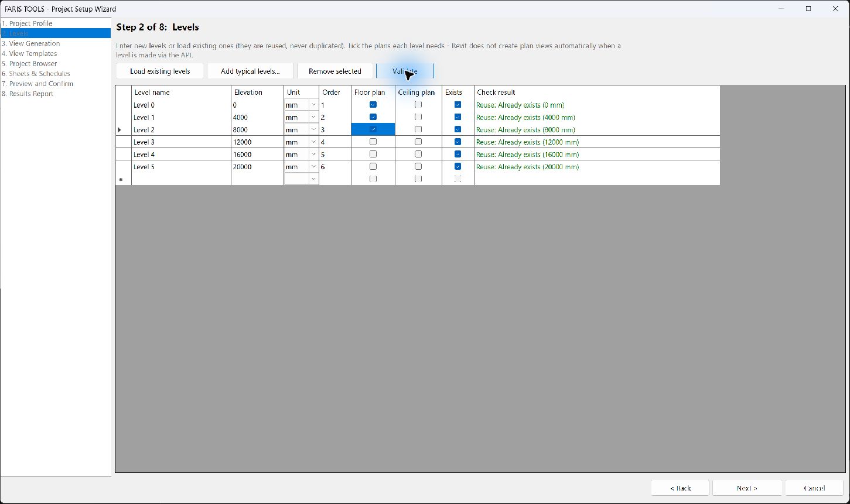Screen dimensions: 850x504
Task: Click result text "Already exists (20000 mm)"
Action: [538, 167]
